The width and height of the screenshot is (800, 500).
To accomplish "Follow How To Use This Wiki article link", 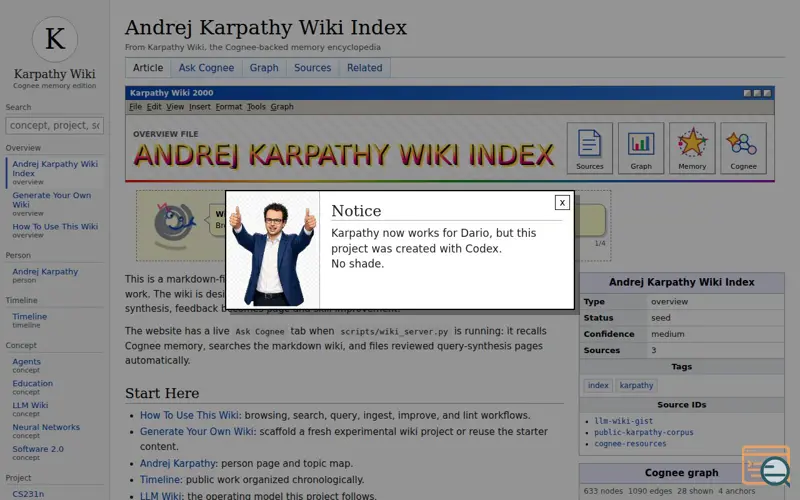I will point(189,415).
